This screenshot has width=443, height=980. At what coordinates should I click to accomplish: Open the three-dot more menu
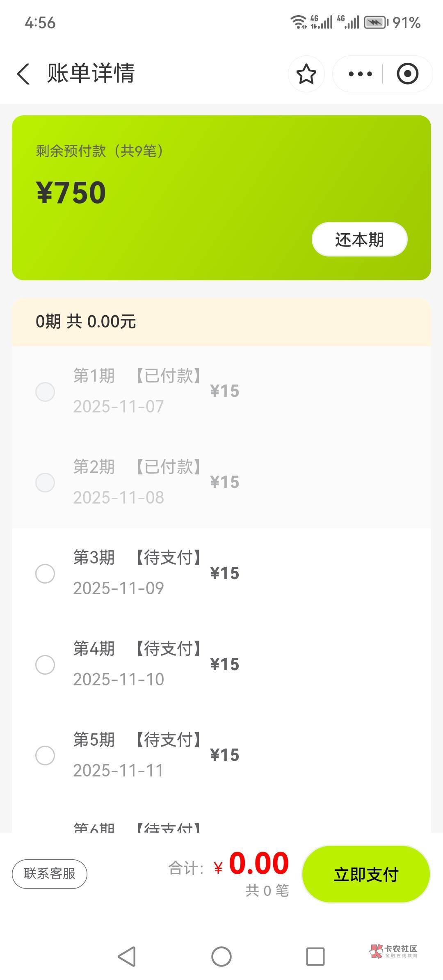[360, 74]
